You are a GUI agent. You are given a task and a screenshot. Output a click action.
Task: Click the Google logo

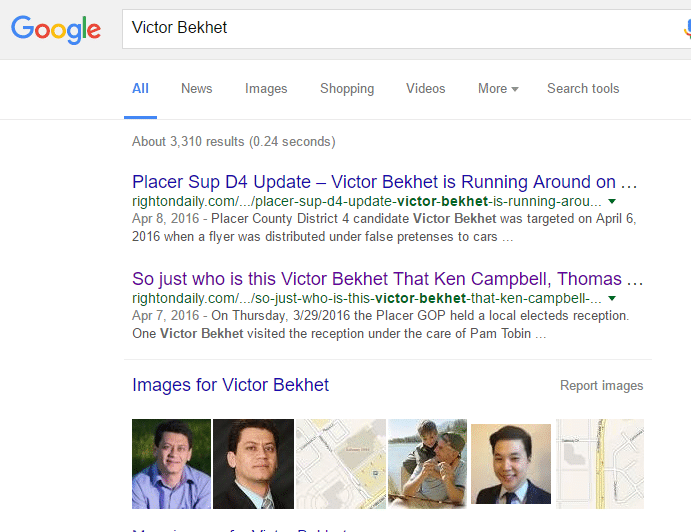point(56,28)
